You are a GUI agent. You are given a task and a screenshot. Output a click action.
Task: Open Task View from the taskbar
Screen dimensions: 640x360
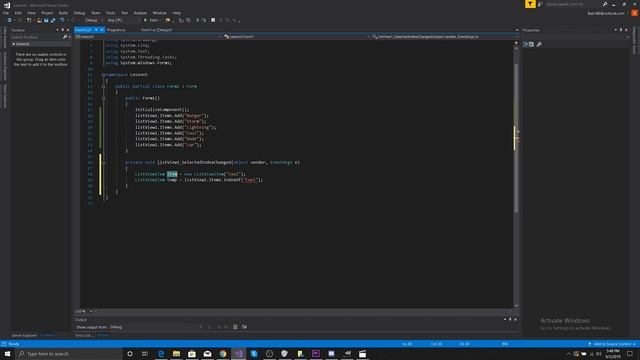point(145,353)
